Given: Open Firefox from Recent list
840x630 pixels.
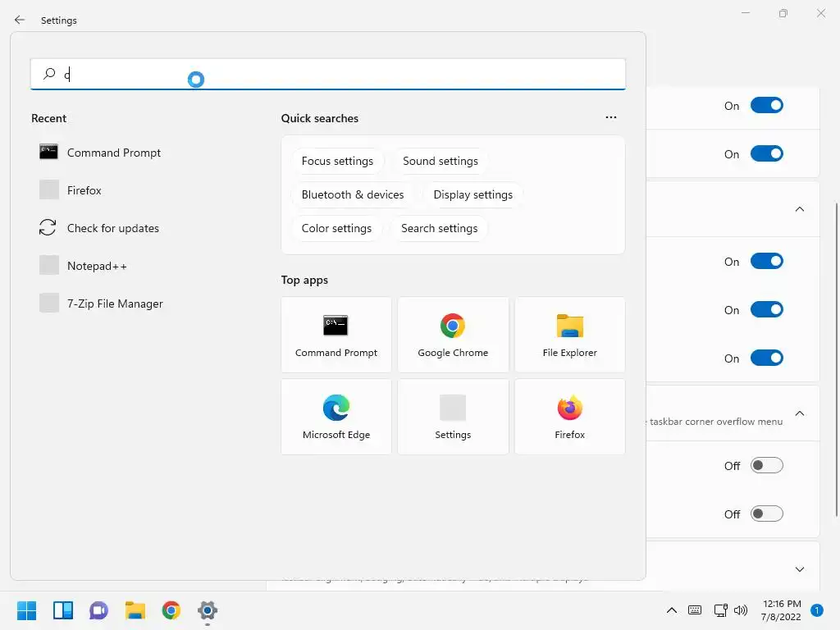Looking at the screenshot, I should (x=71, y=190).
